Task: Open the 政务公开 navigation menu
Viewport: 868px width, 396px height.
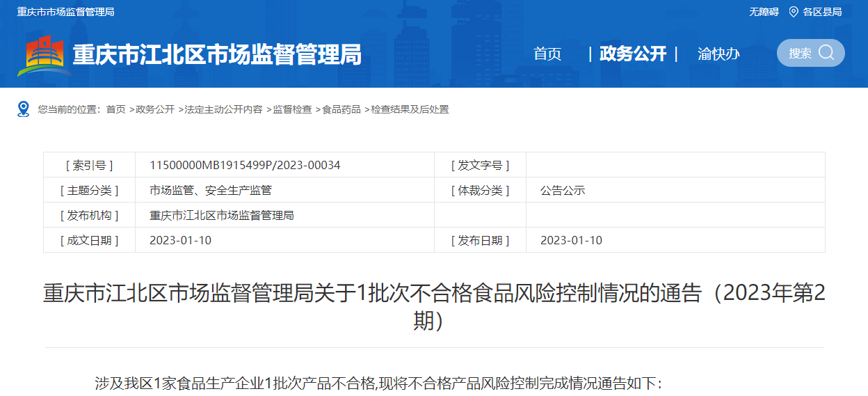Action: click(x=633, y=54)
